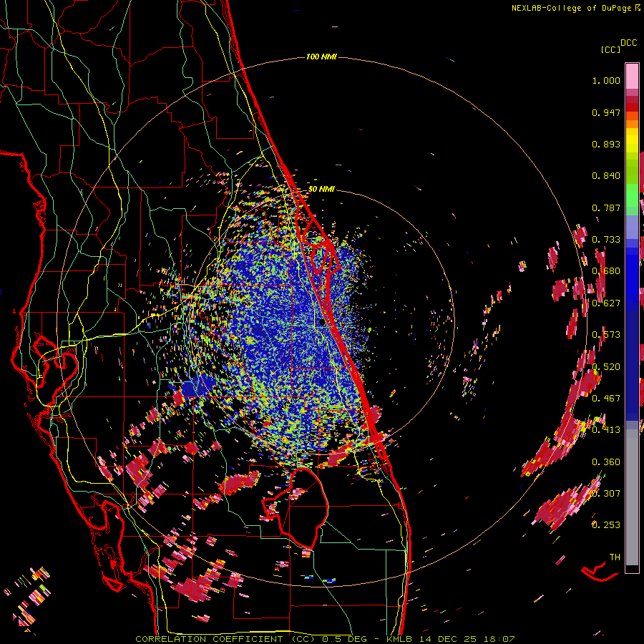Click the black radar site dot

pos(322,323)
